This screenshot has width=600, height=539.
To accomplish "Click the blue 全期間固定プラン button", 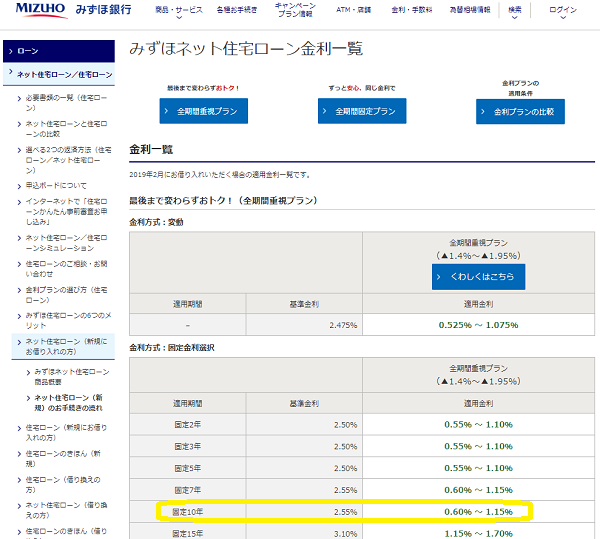I will [362, 111].
